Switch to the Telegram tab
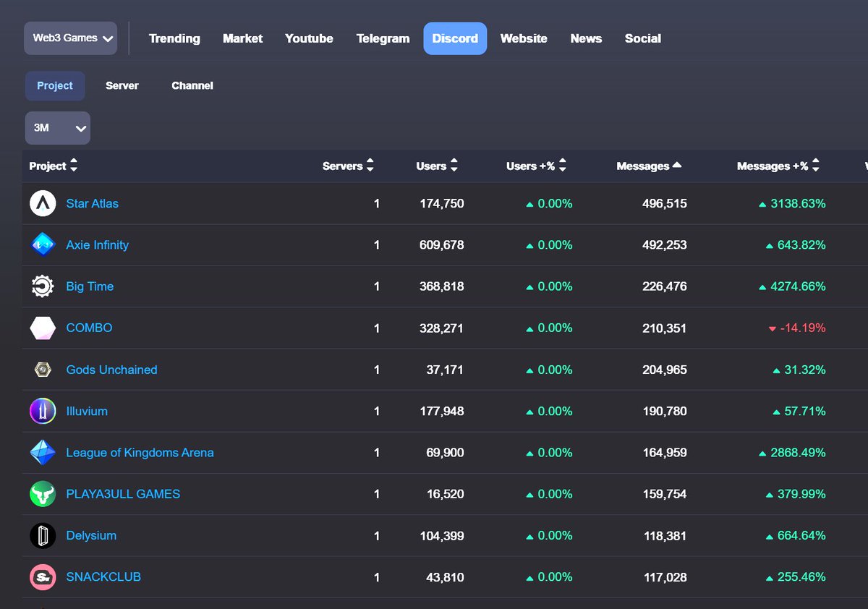 (x=383, y=38)
